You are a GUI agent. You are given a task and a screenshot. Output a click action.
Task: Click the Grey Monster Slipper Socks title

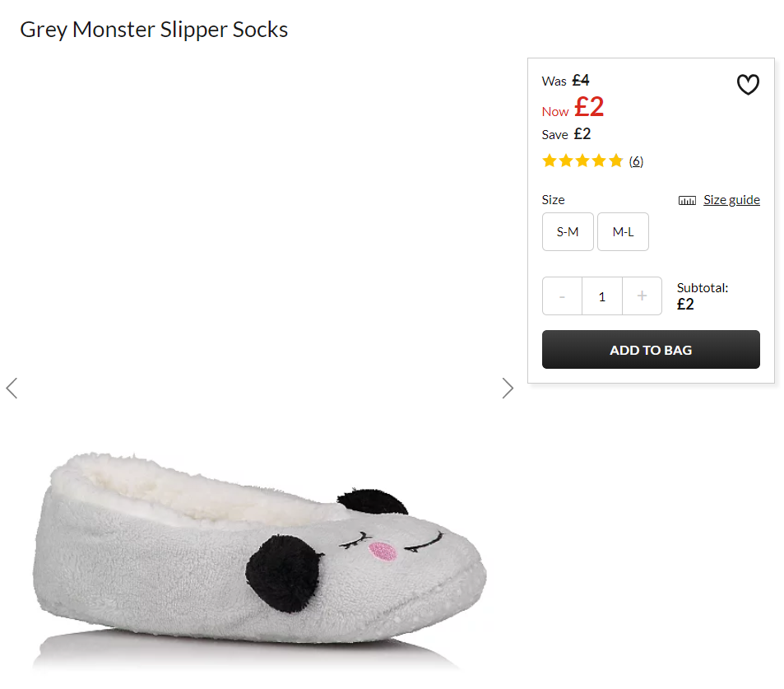[x=154, y=30]
